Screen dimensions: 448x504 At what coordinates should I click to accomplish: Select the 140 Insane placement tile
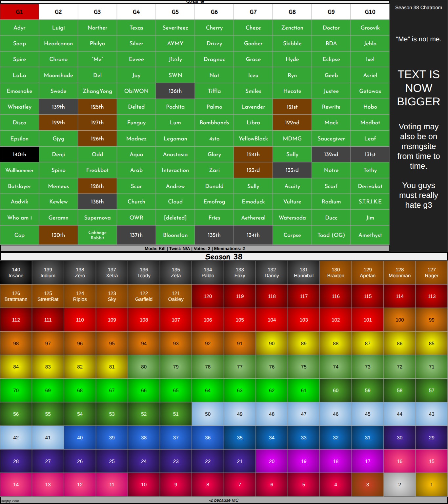(x=16, y=273)
